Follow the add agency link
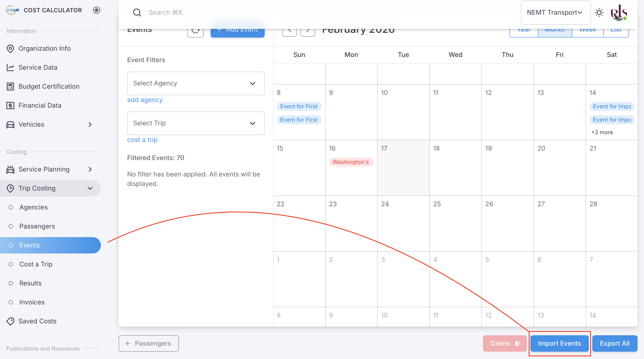Viewport: 644px width, 359px height. 145,100
